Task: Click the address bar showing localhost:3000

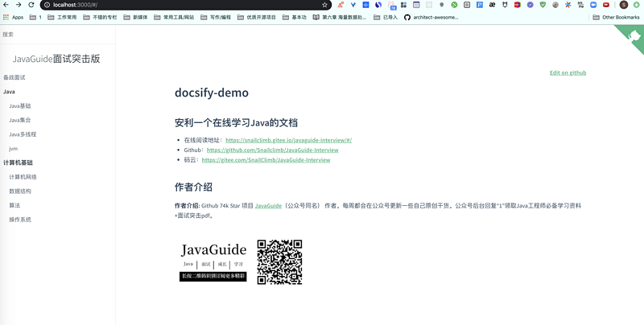Action: pyautogui.click(x=186, y=5)
